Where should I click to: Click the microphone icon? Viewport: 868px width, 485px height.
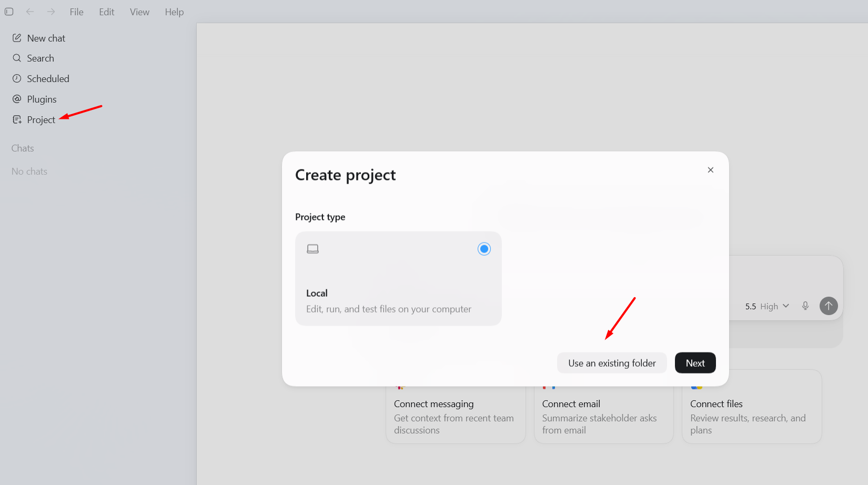coord(805,306)
